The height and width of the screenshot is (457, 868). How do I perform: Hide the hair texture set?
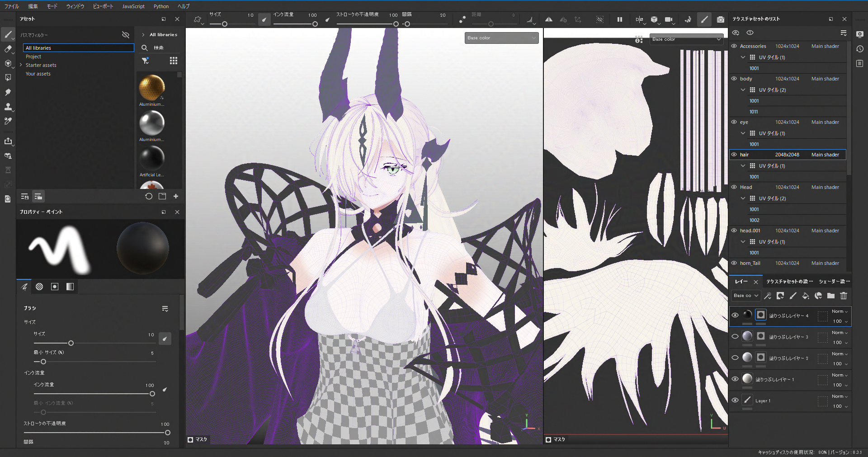click(x=734, y=155)
